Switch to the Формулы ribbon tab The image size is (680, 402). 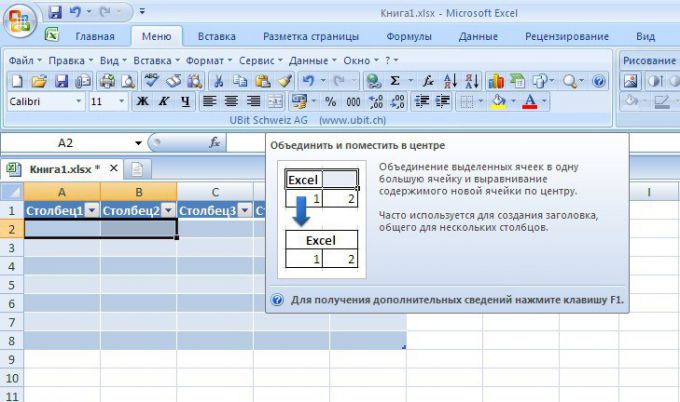pos(409,36)
